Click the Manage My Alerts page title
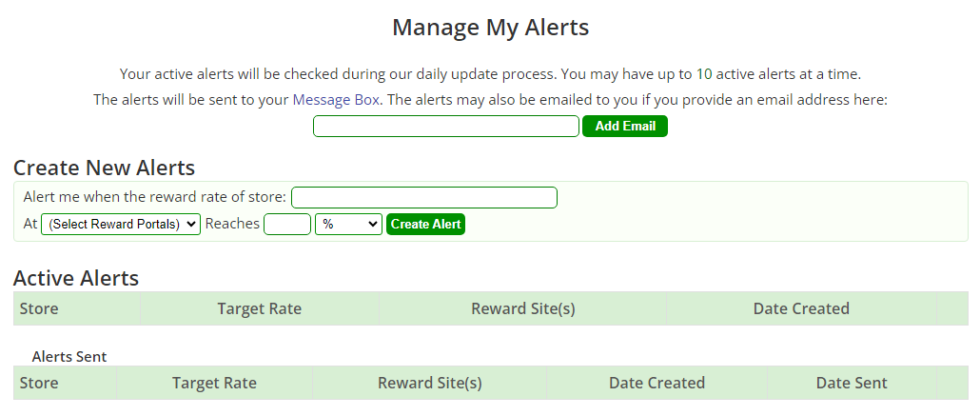This screenshot has height=416, width=980. [x=490, y=28]
